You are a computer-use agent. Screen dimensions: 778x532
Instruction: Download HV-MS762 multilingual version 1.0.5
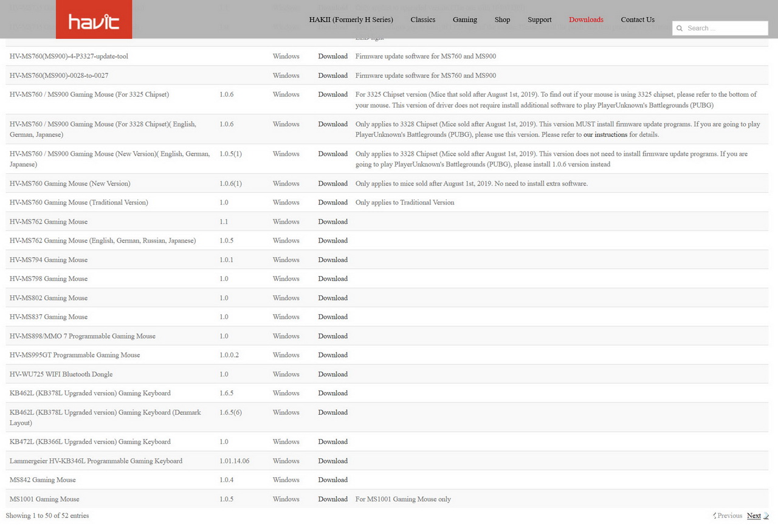tap(332, 241)
